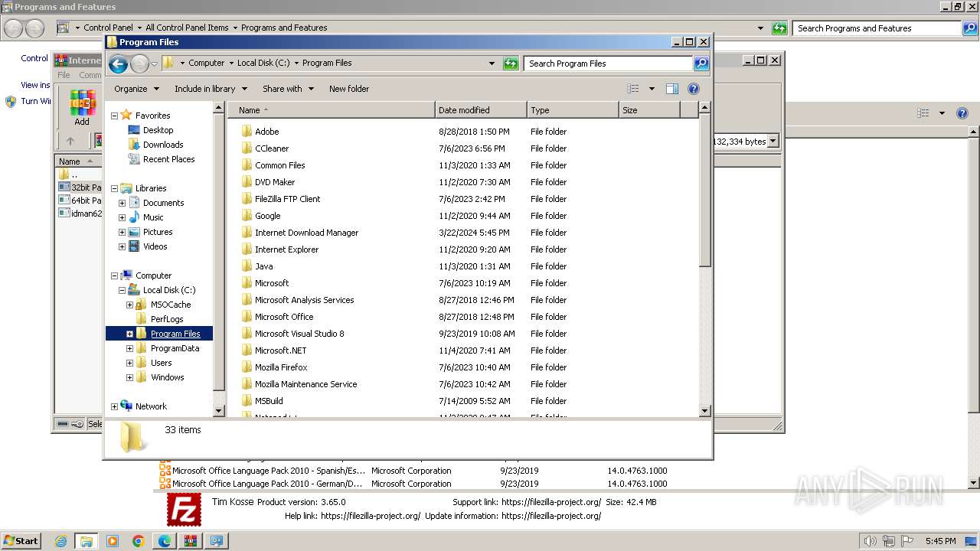980x551 pixels.
Task: Select Downloads in Favorites
Action: pos(163,145)
